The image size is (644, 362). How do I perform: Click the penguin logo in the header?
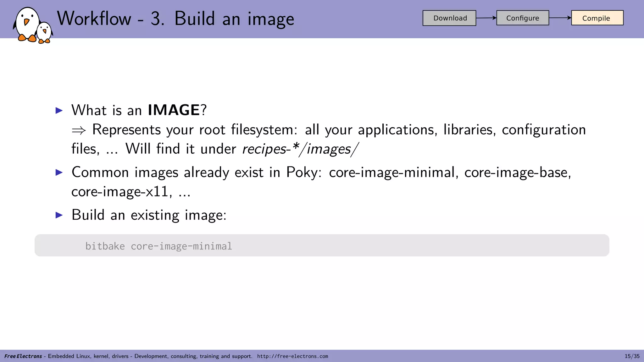(33, 25)
